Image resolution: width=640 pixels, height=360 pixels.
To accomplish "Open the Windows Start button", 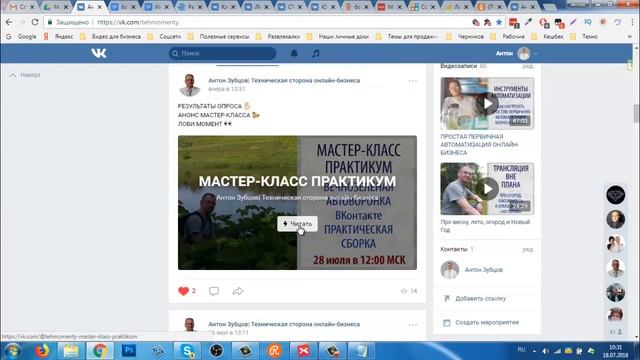I will 12,351.
